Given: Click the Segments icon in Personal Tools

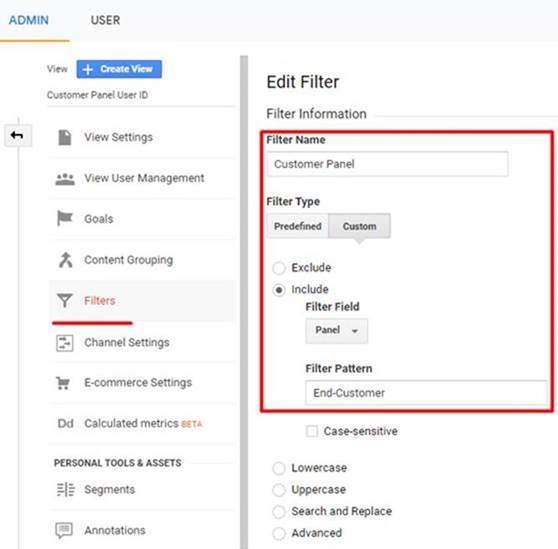Looking at the screenshot, I should pos(65,490).
